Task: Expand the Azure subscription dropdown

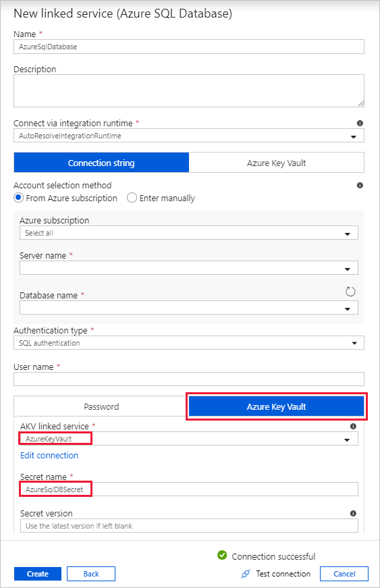Action: [189, 233]
